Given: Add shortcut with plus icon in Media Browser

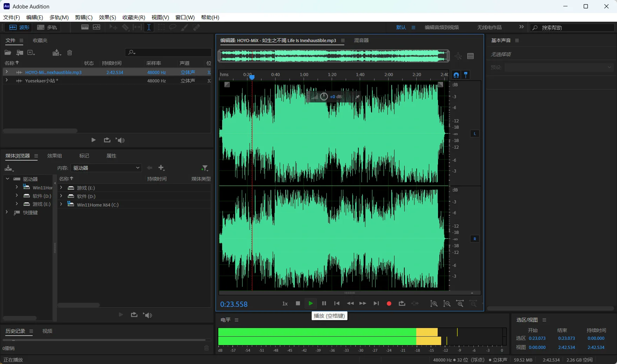Looking at the screenshot, I should point(161,168).
